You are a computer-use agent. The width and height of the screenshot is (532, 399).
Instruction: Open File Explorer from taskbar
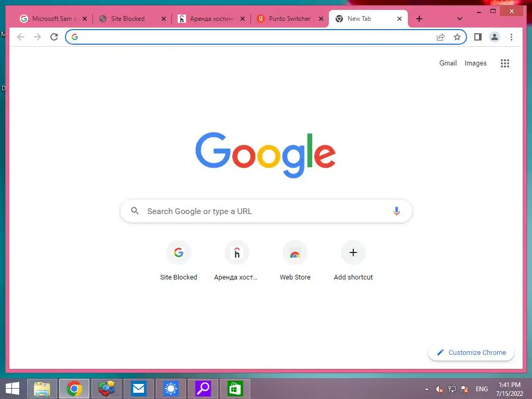tap(42, 389)
